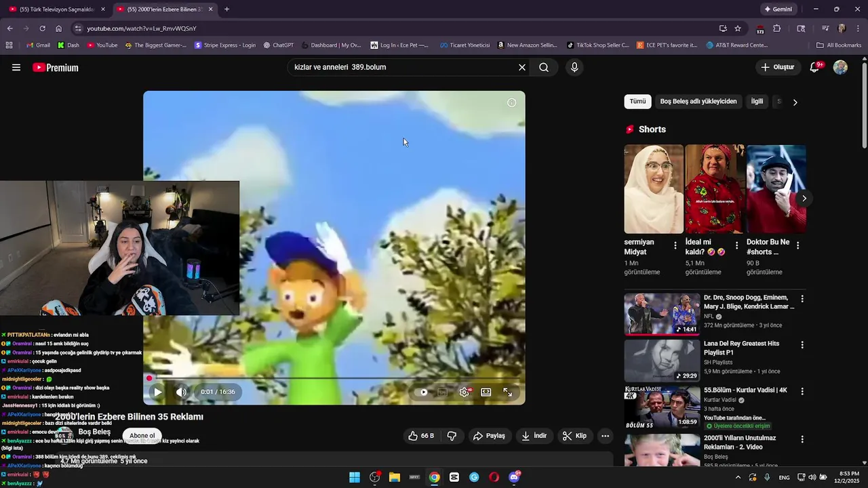
Task: Share the video via Paylaş
Action: 489,436
